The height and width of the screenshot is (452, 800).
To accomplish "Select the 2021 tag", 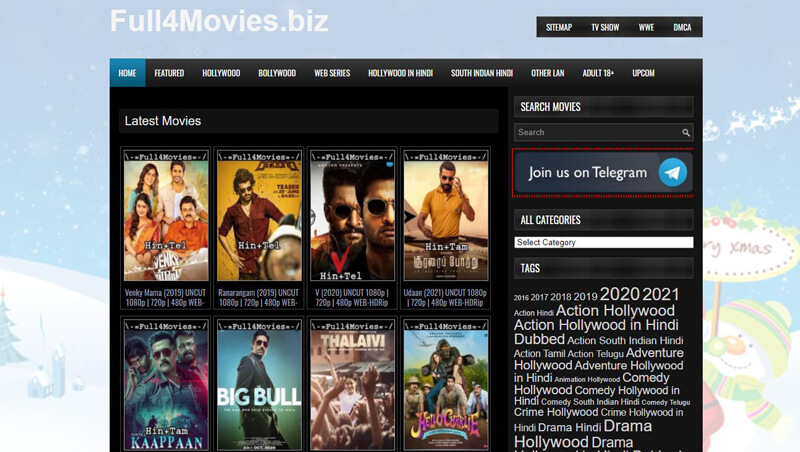I will (x=661, y=294).
